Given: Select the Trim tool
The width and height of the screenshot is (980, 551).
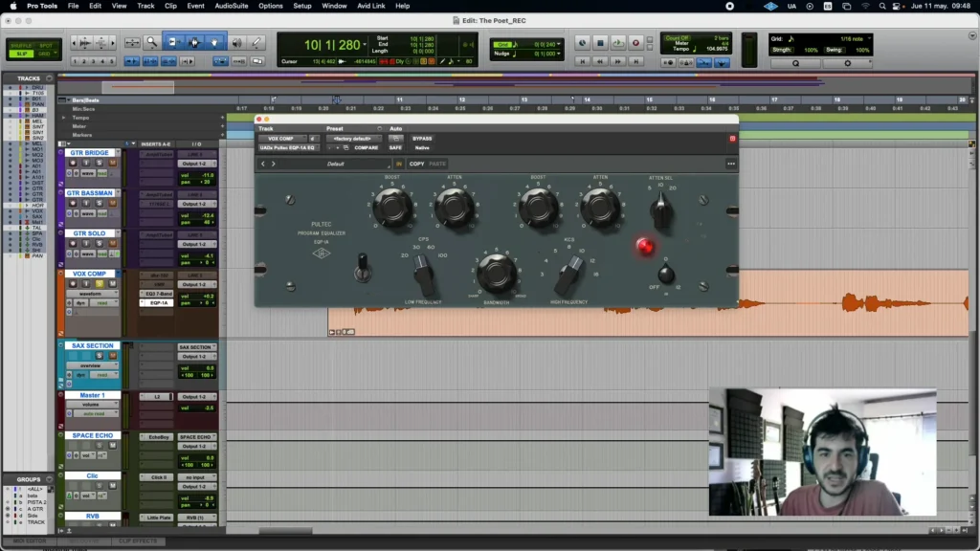Looking at the screenshot, I should pyautogui.click(x=173, y=42).
